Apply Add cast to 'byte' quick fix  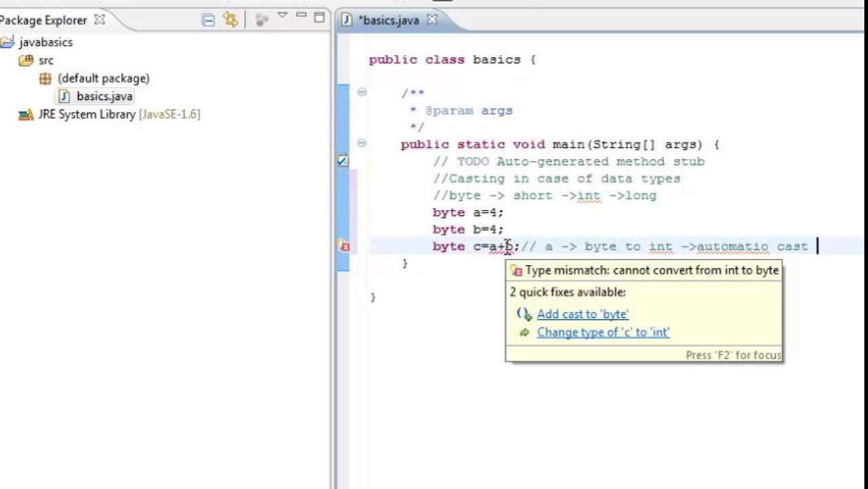coord(582,314)
